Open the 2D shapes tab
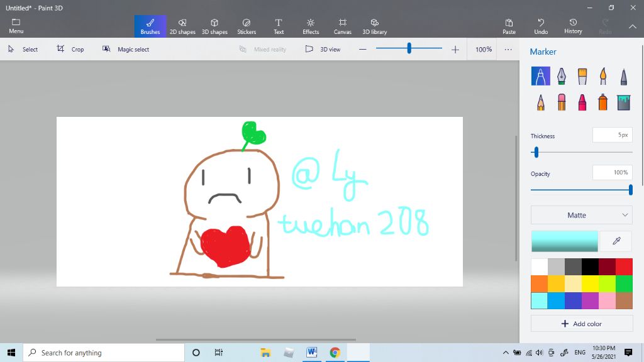The height and width of the screenshot is (362, 644). (x=182, y=26)
